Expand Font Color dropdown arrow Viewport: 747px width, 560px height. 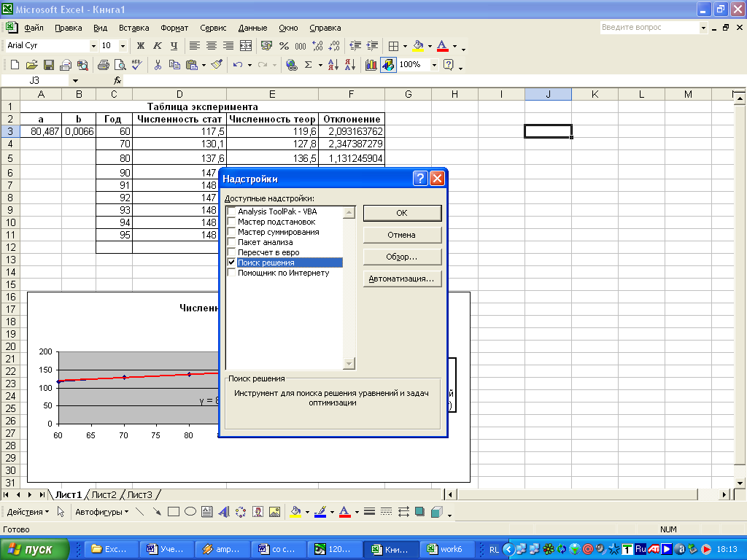point(454,46)
